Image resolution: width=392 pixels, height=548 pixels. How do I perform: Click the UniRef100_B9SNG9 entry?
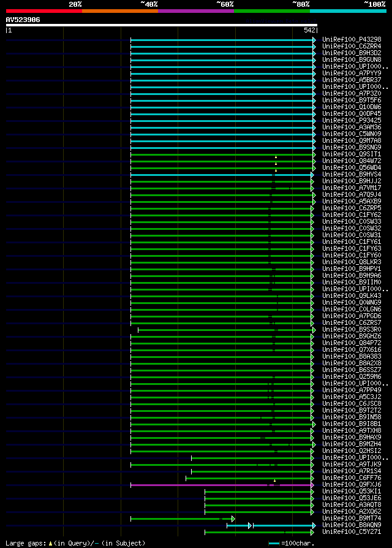352,148
